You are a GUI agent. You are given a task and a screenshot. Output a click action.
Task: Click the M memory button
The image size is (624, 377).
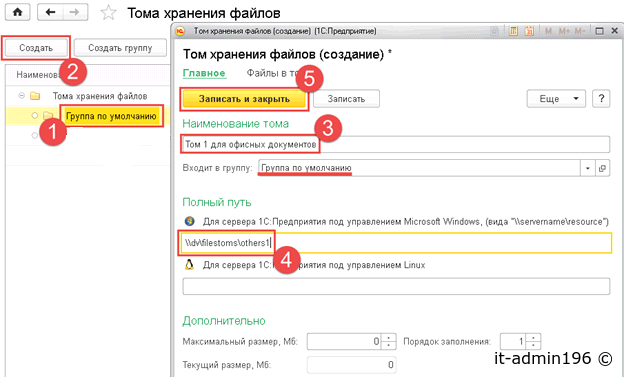(548, 31)
